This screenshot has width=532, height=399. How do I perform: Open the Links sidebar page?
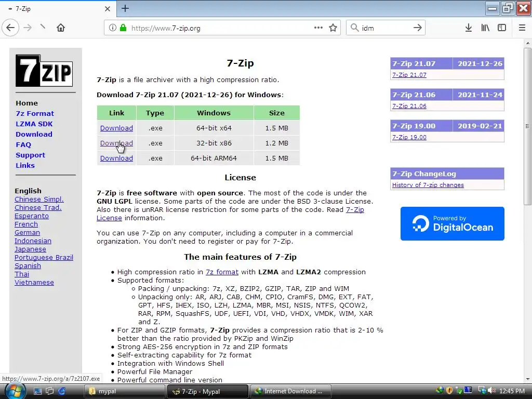[x=25, y=166]
